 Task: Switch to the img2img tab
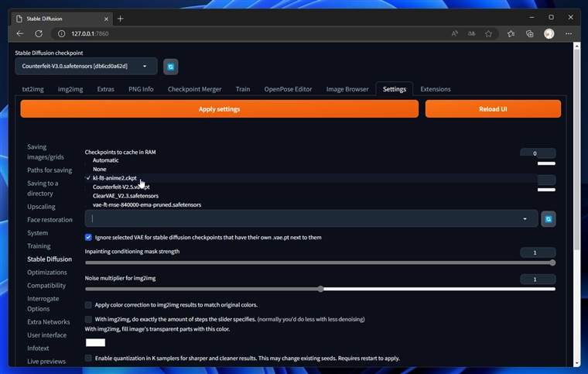(x=70, y=89)
